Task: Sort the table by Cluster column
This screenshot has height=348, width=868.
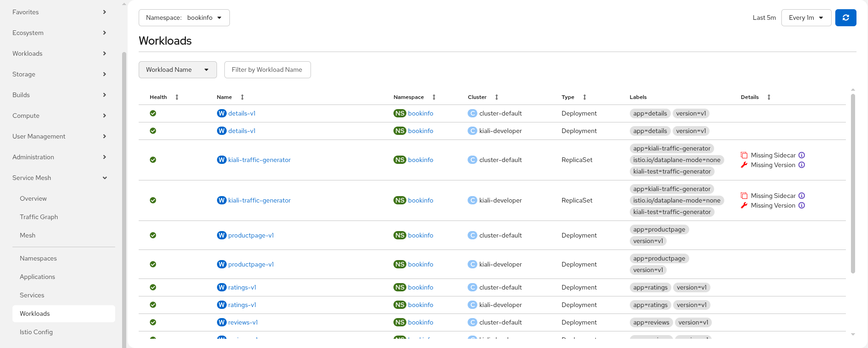Action: [x=497, y=97]
